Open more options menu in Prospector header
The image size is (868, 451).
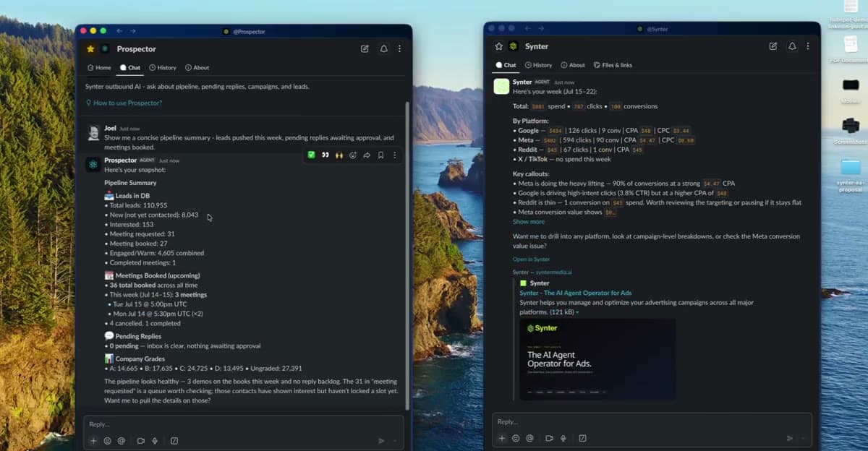click(x=400, y=49)
